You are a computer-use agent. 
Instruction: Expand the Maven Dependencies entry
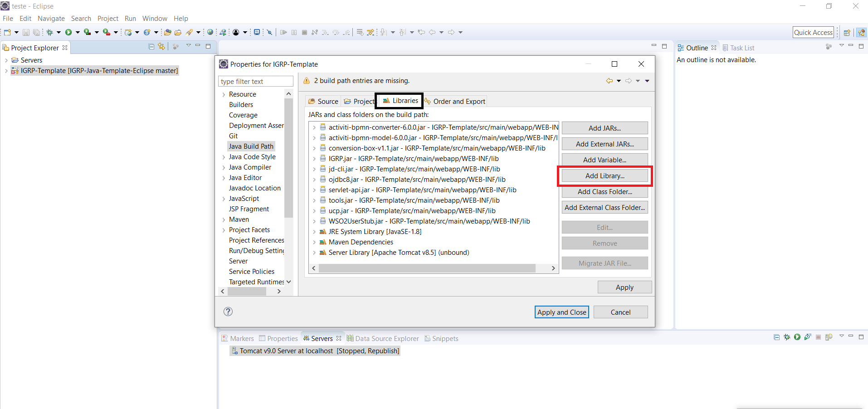pyautogui.click(x=314, y=242)
